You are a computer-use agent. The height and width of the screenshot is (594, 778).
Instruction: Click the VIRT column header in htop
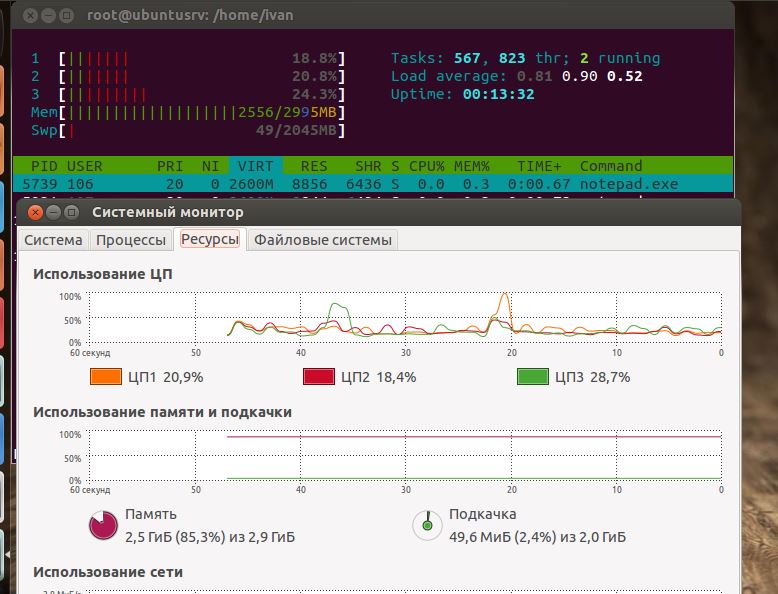tap(255, 166)
